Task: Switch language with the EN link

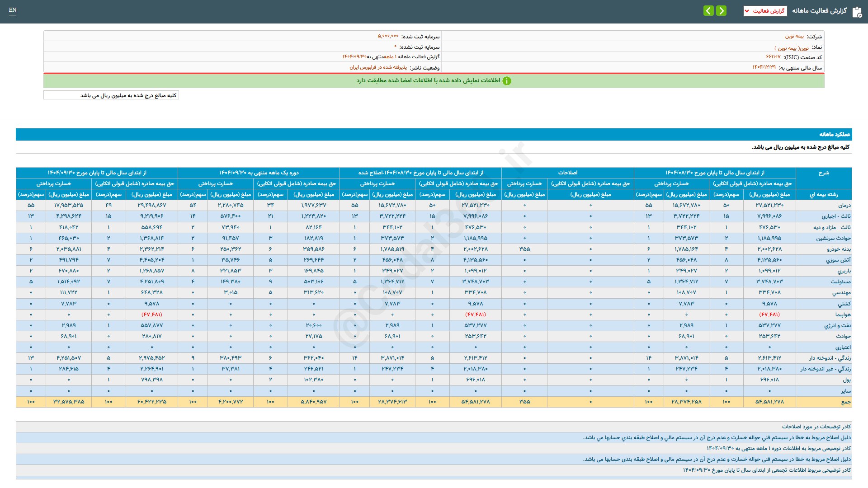Action: (13, 10)
